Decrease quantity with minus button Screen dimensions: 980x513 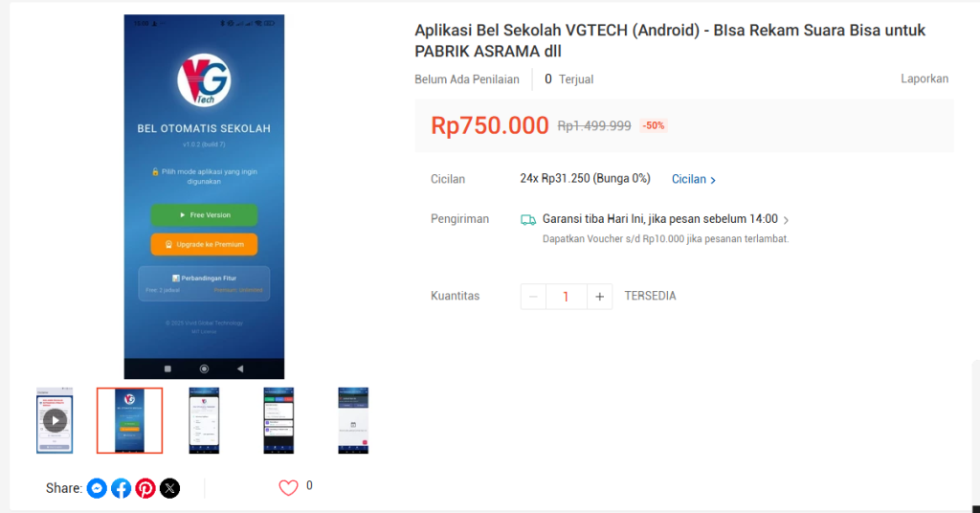(533, 297)
